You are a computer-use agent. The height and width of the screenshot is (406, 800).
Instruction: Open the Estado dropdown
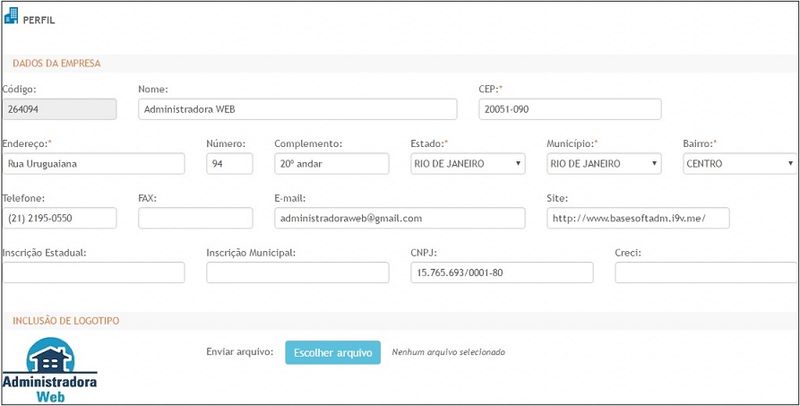tap(467, 163)
